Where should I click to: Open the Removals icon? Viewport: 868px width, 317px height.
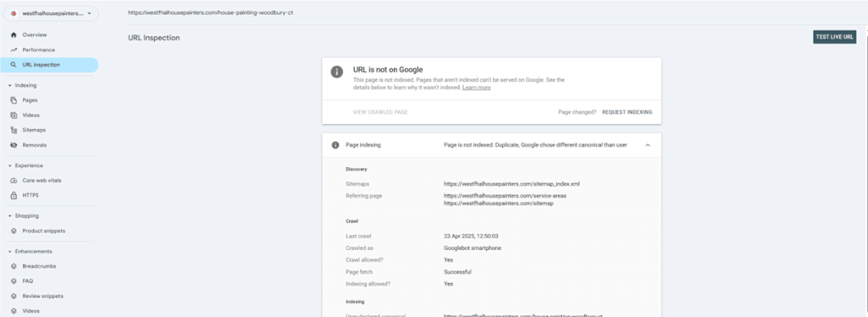click(13, 145)
